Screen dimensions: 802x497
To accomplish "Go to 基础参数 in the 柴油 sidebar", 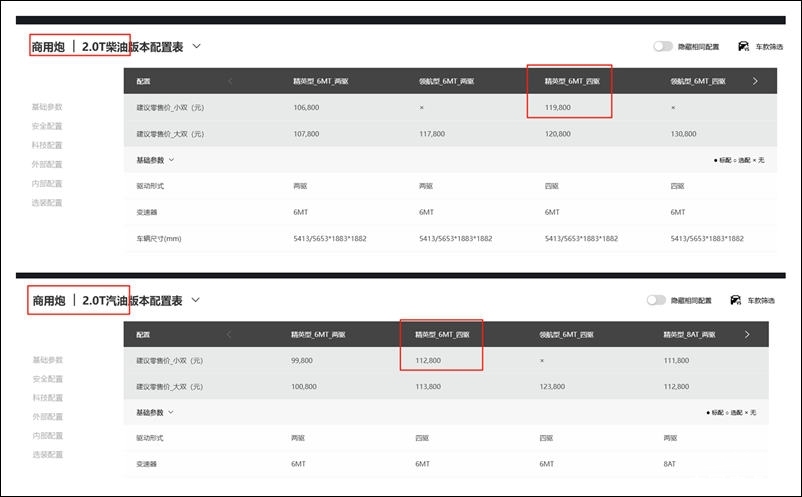I will [47, 107].
